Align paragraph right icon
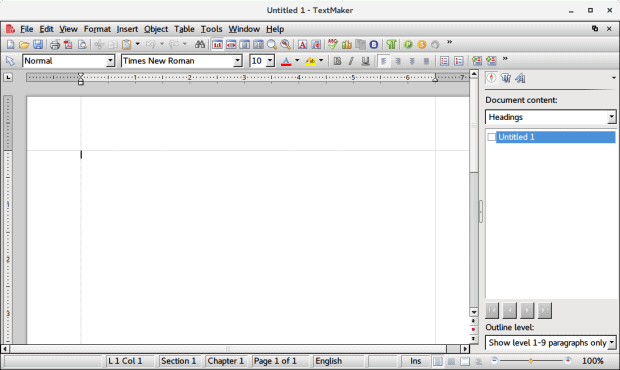This screenshot has height=370, width=620. coord(398,61)
